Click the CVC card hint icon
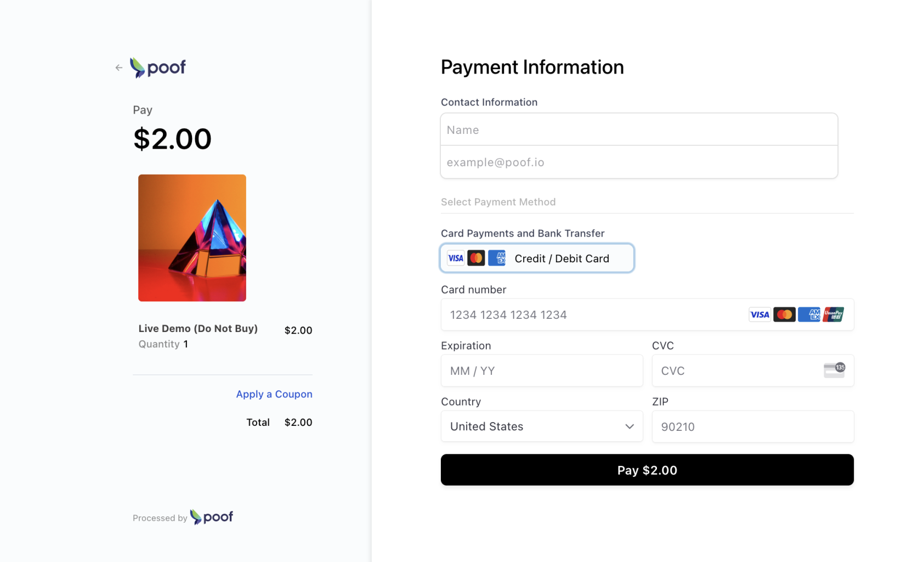The image size is (924, 562). [834, 370]
